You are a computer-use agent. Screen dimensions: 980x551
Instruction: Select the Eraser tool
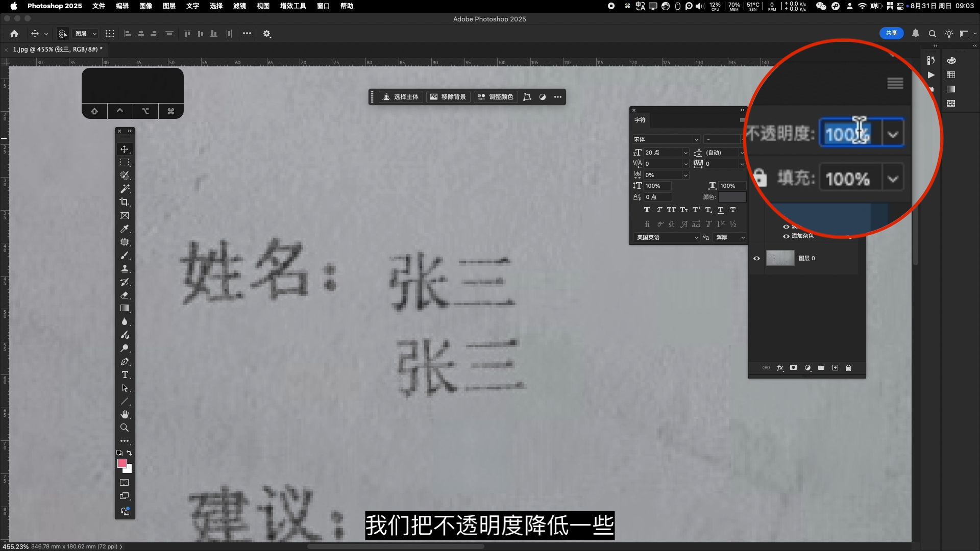click(x=125, y=295)
